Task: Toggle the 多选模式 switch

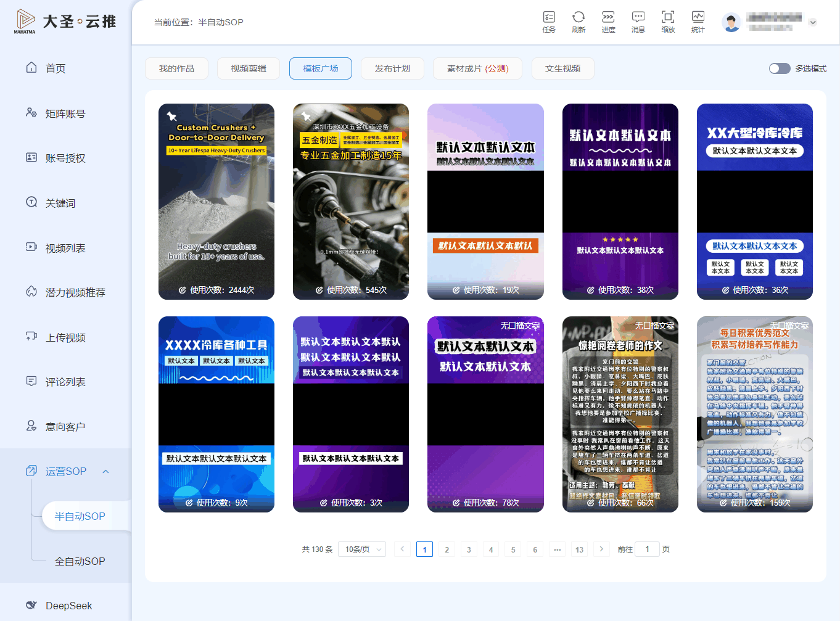Action: tap(780, 68)
